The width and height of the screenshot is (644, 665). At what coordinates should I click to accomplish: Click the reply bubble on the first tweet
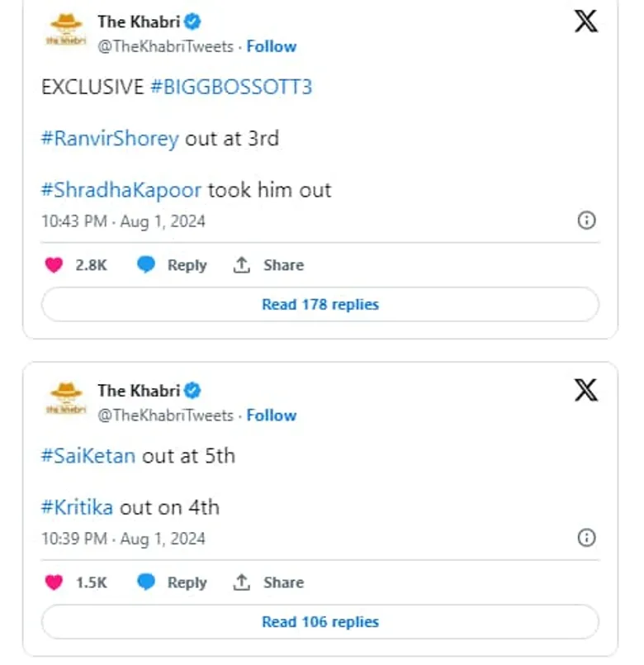pos(146,265)
